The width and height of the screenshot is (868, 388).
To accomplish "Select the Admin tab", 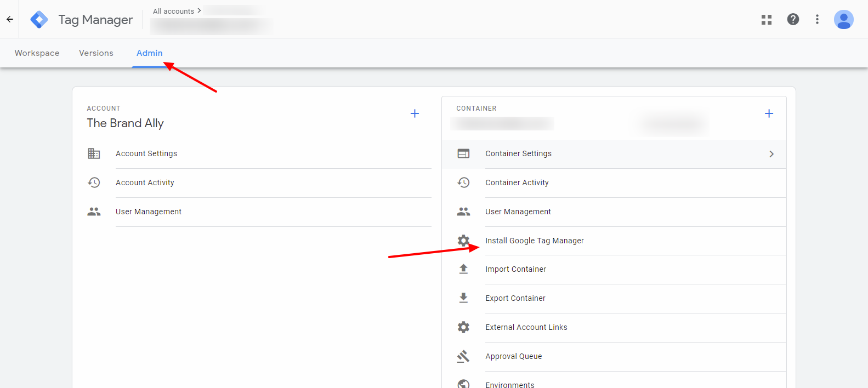I will [x=150, y=53].
